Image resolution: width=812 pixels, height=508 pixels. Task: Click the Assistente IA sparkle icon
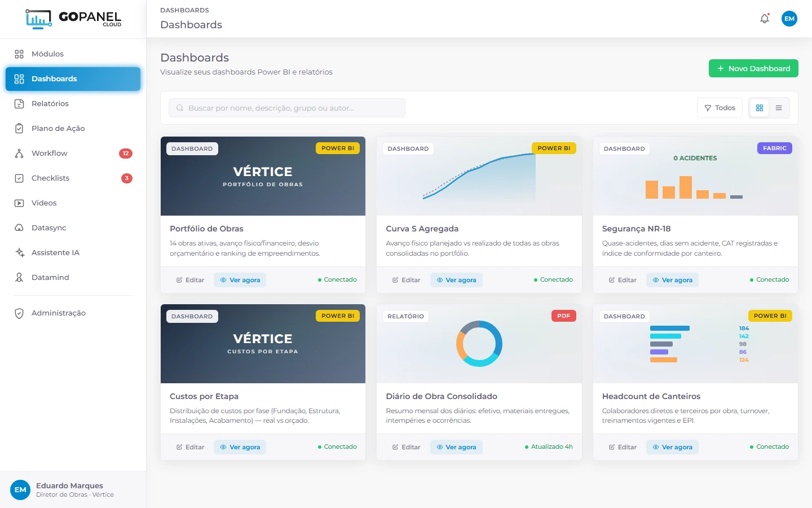(19, 253)
